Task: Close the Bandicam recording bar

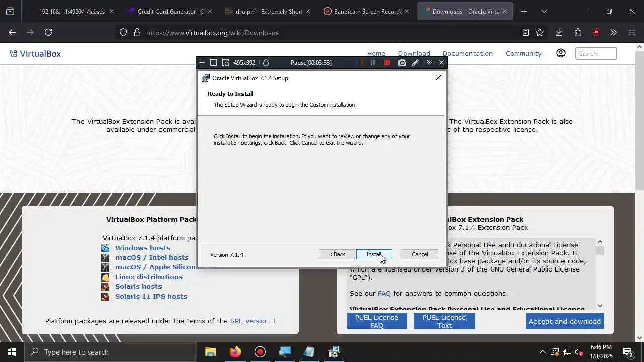Action: tap(441, 63)
